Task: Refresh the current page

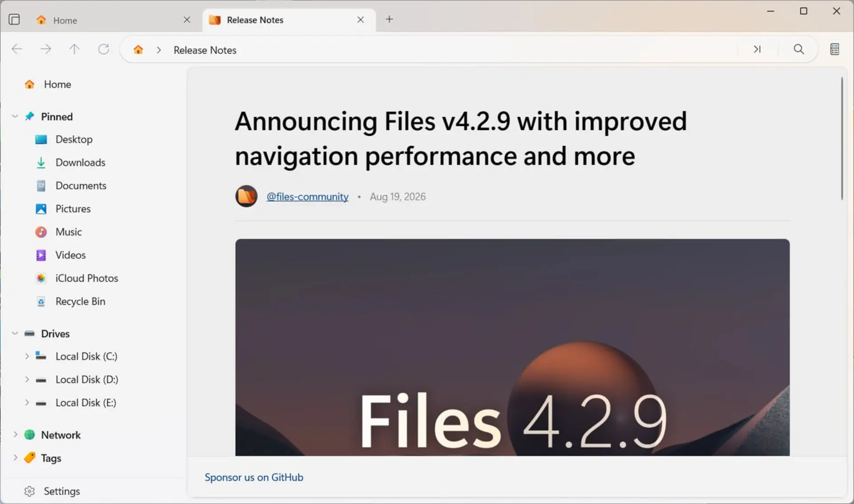Action: click(104, 49)
